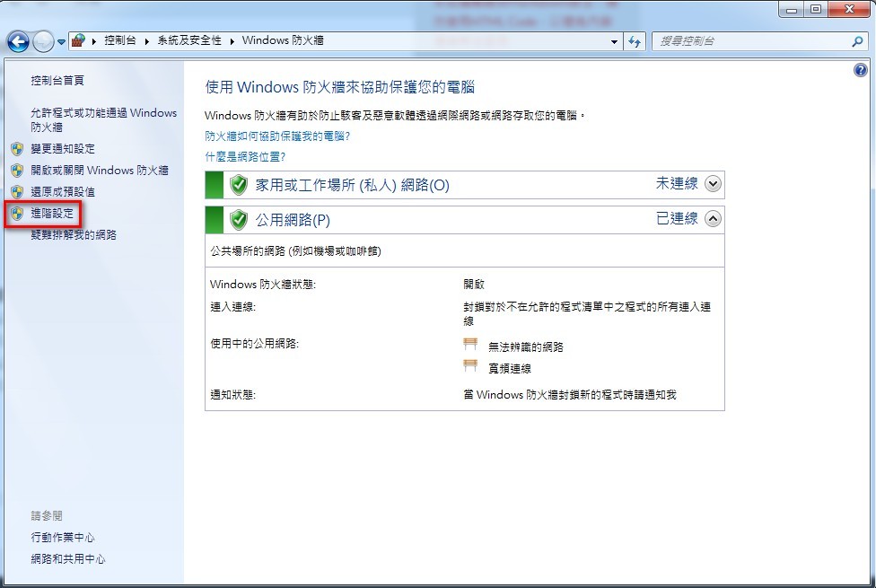Close the firewall window
The width and height of the screenshot is (876, 588).
pos(850,9)
